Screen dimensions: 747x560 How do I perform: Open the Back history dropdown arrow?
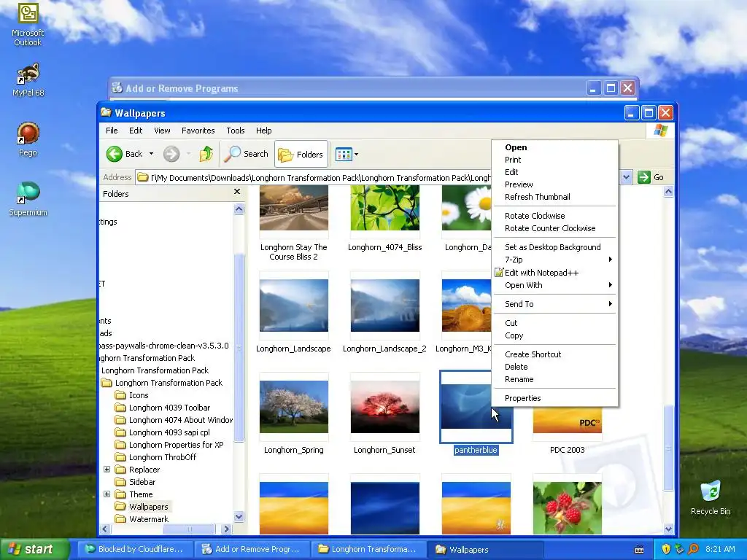point(152,154)
